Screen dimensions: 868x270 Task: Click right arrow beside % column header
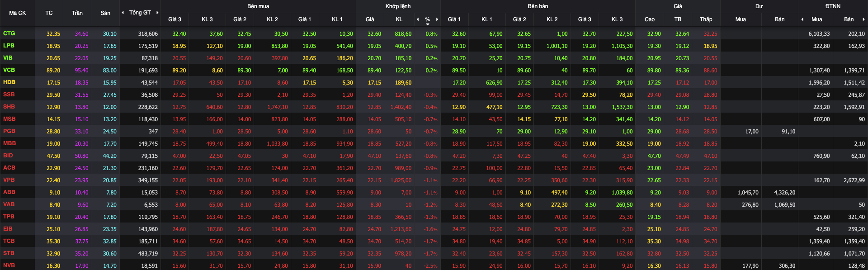point(437,19)
